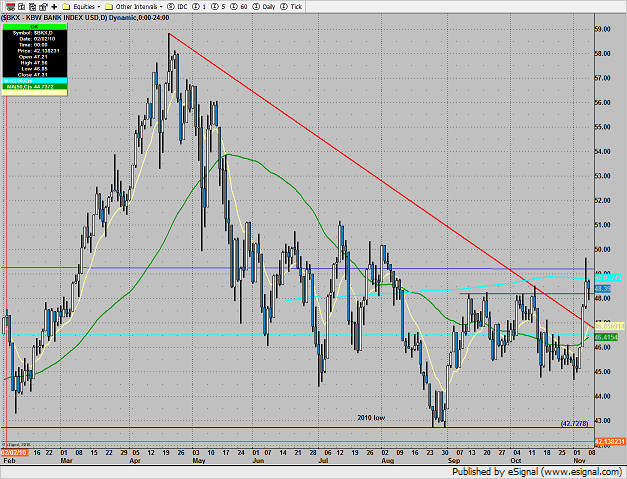The width and height of the screenshot is (627, 479).
Task: Click the green MA(50) legend row
Action: tap(34, 87)
